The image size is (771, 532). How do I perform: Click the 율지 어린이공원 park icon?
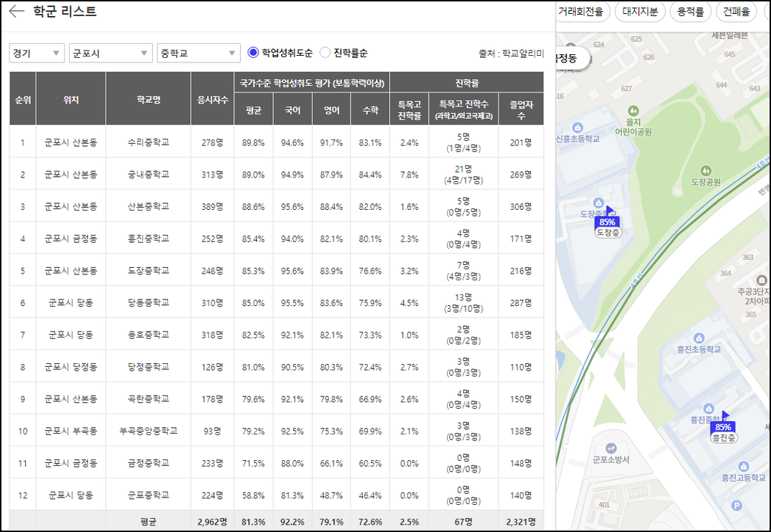[x=633, y=111]
